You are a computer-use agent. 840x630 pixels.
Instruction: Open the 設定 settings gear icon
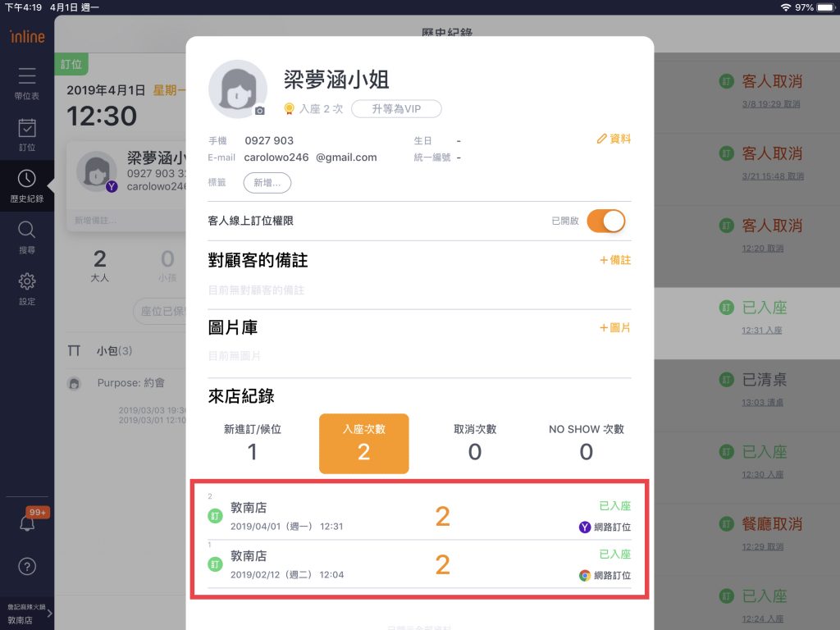27,282
